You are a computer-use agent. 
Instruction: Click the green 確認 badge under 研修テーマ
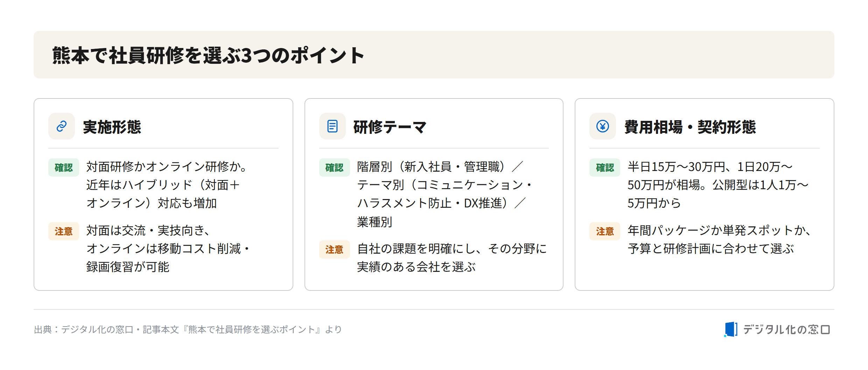[x=334, y=167]
